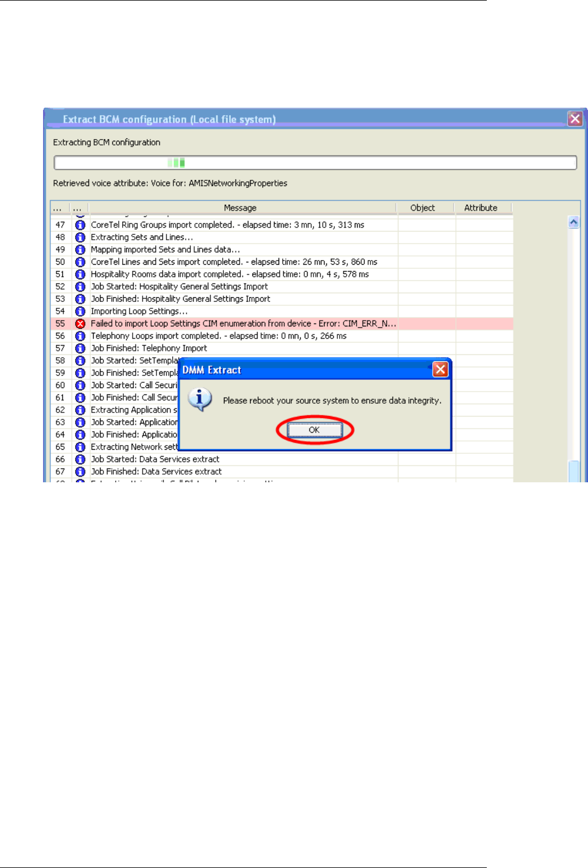
Task: Click the info icon on row 57
Action: pos(80,348)
